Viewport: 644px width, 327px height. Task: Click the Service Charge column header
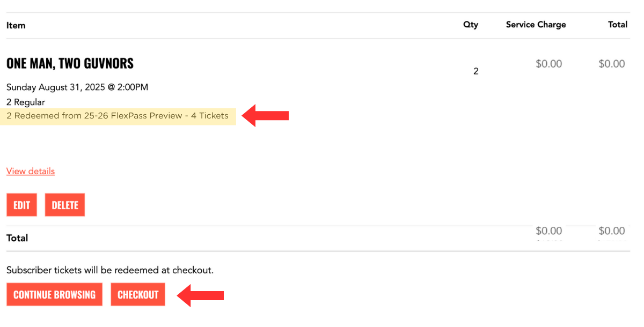[x=536, y=25]
